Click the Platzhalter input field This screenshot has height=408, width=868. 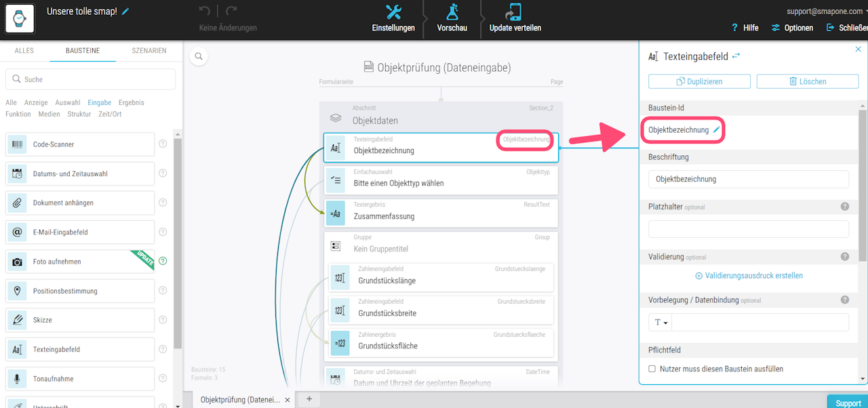(x=749, y=229)
